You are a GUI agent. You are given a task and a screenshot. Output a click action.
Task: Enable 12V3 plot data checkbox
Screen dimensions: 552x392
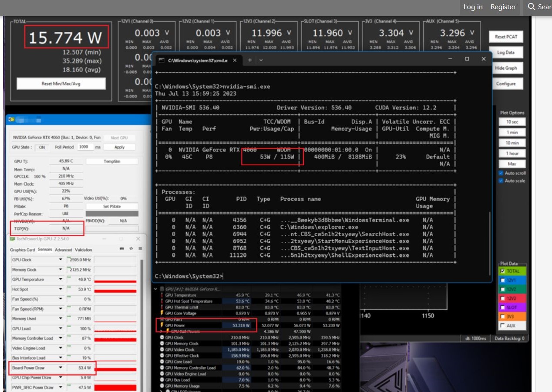point(503,298)
